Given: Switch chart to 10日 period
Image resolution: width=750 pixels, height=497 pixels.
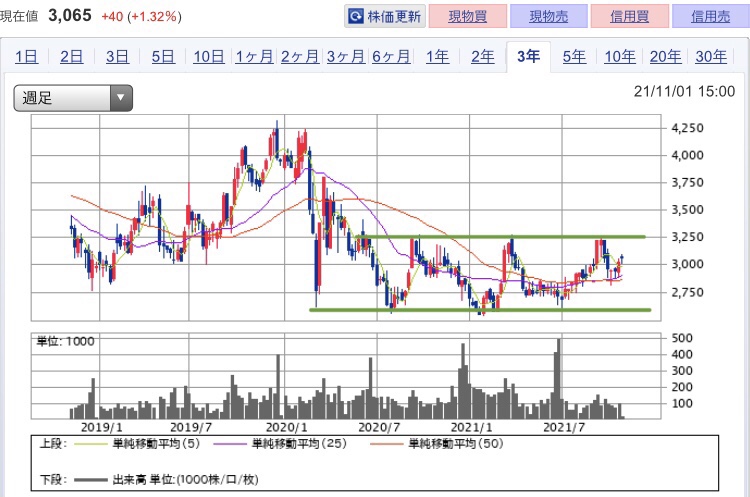Looking at the screenshot, I should pos(209,57).
